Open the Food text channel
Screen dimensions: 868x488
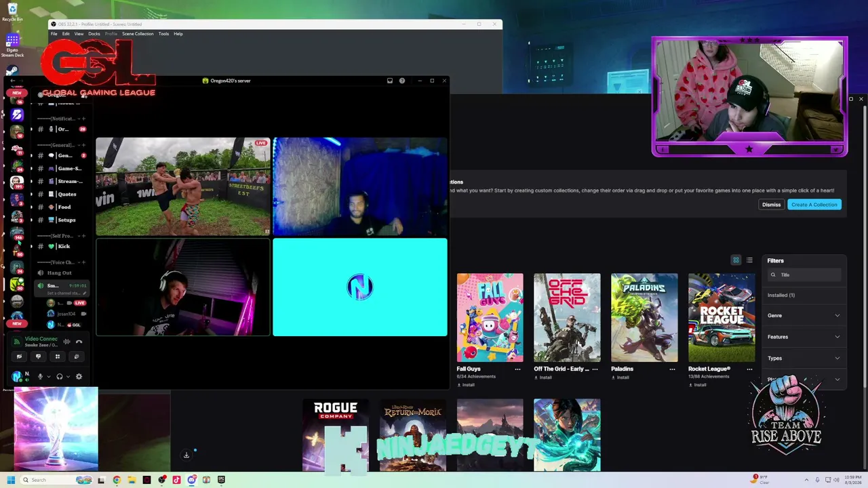point(62,207)
